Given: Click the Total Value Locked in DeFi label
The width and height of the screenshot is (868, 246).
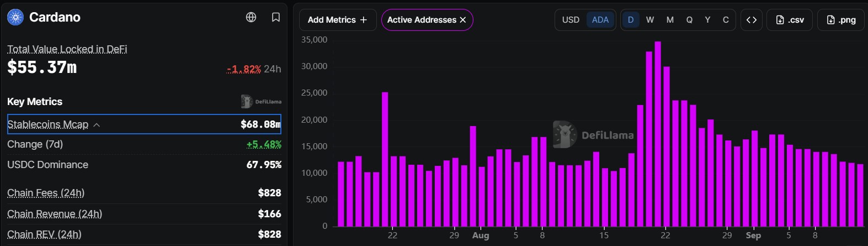Looking at the screenshot, I should (67, 49).
